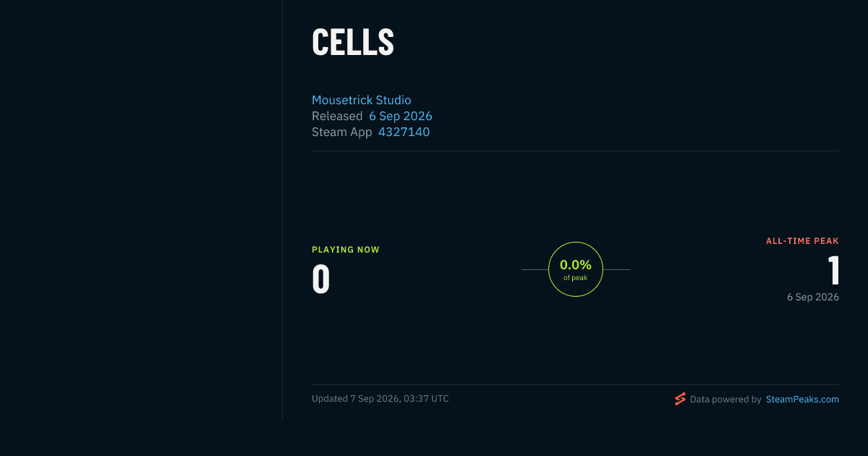
Task: Open the Mousetrick Studio developer link
Action: point(362,100)
